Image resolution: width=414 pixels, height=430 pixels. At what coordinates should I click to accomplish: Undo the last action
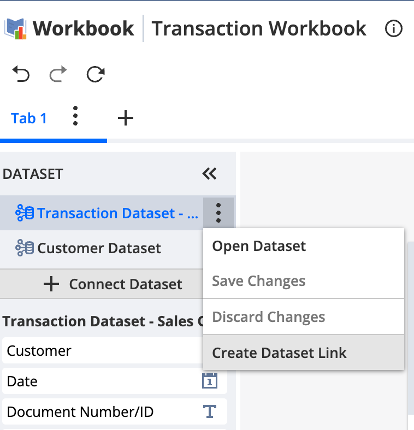click(x=21, y=74)
